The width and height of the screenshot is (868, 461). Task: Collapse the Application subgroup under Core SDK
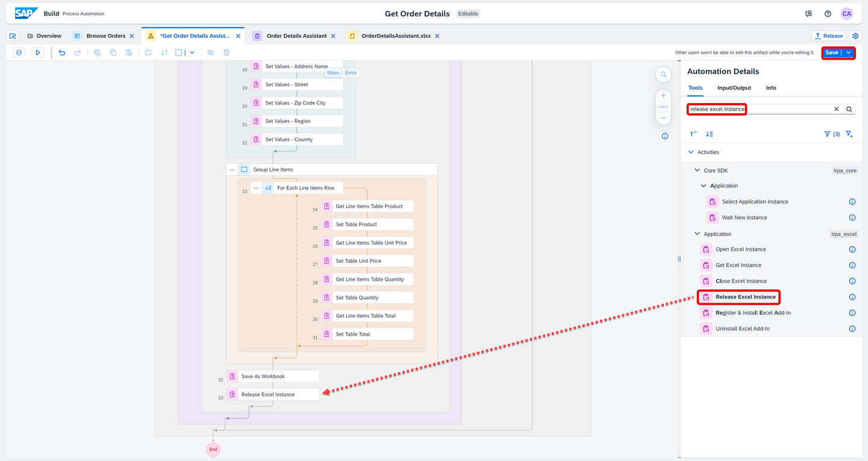click(x=703, y=186)
